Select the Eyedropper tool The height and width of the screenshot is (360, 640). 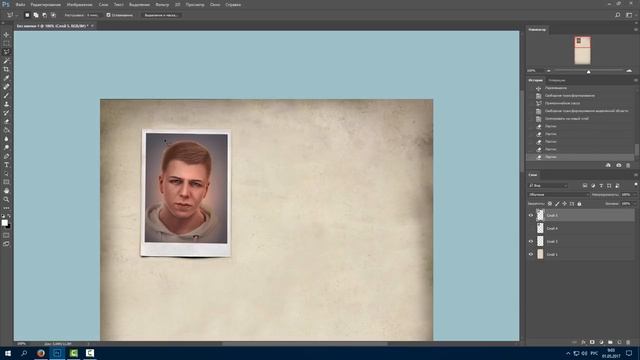click(6, 78)
